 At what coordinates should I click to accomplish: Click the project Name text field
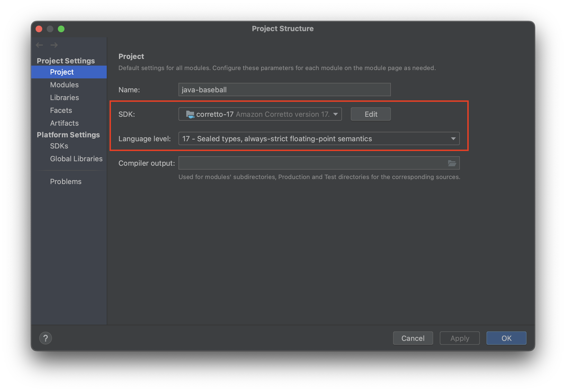(x=284, y=90)
